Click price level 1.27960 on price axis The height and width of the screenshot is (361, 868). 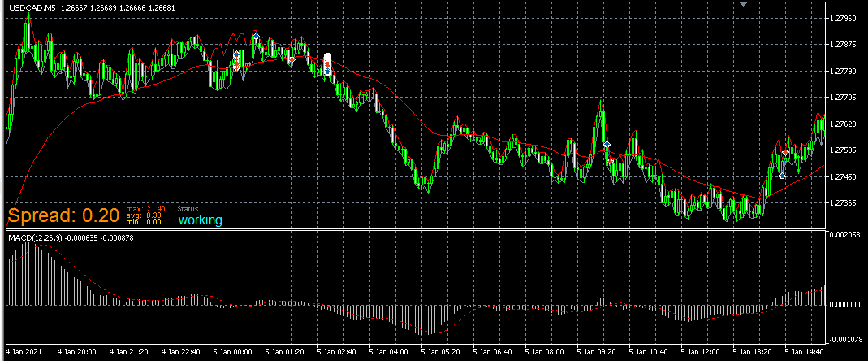click(x=844, y=19)
